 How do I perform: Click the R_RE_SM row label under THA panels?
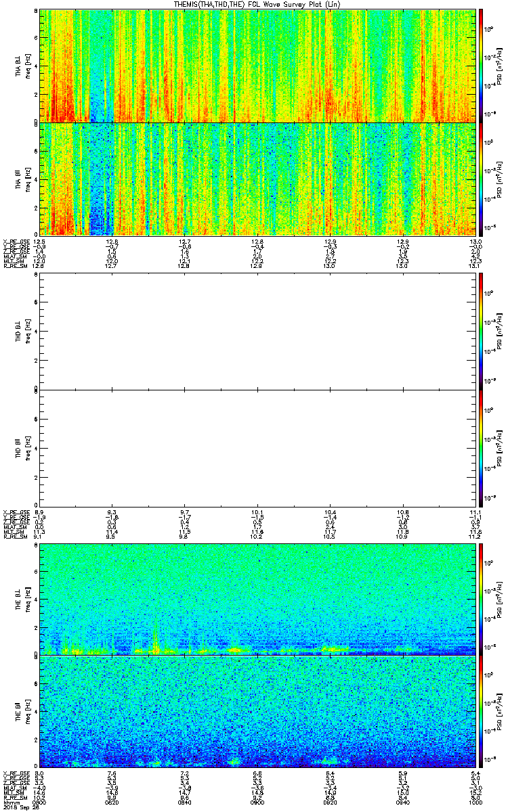coord(14,266)
